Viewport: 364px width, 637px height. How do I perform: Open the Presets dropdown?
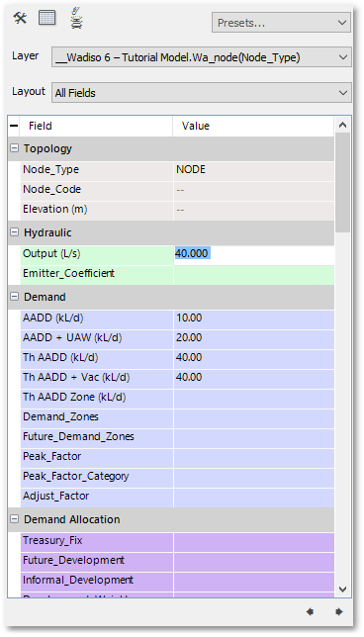click(x=281, y=23)
